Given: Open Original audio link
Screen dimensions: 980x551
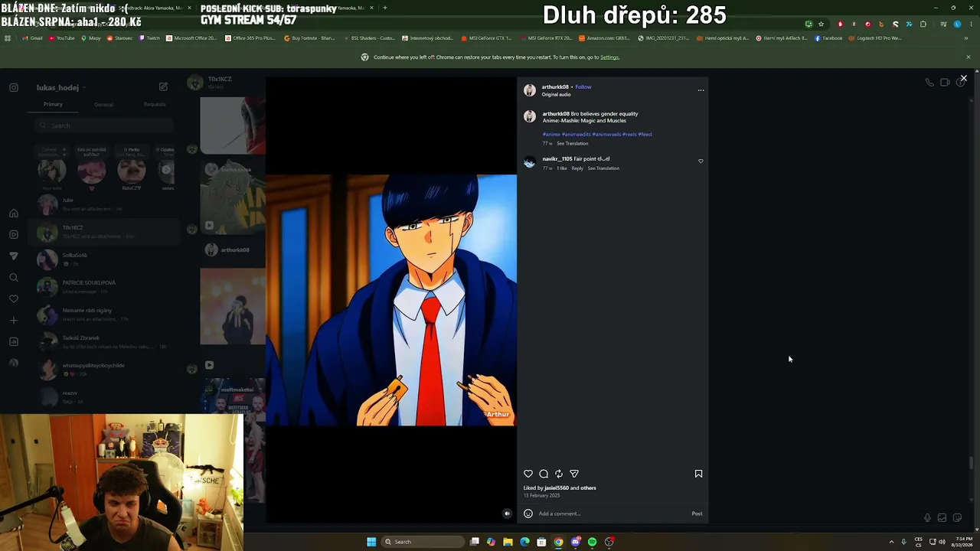Looking at the screenshot, I should coord(557,95).
